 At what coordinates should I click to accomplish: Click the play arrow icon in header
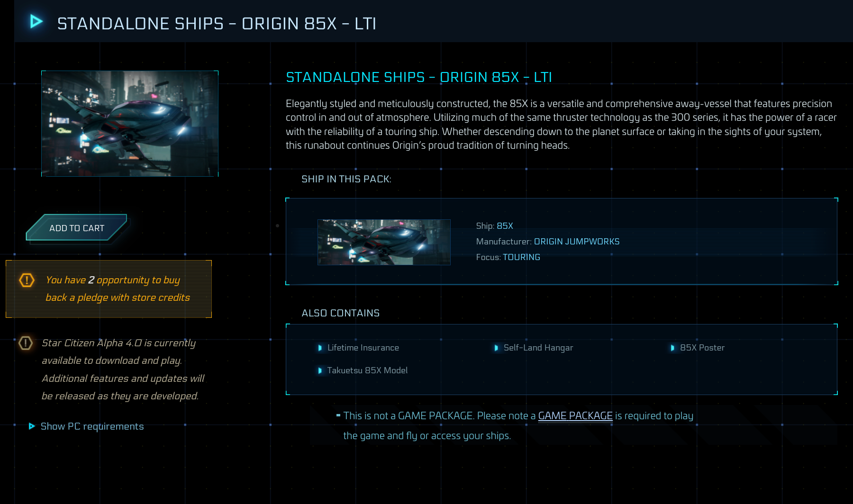pyautogui.click(x=36, y=22)
